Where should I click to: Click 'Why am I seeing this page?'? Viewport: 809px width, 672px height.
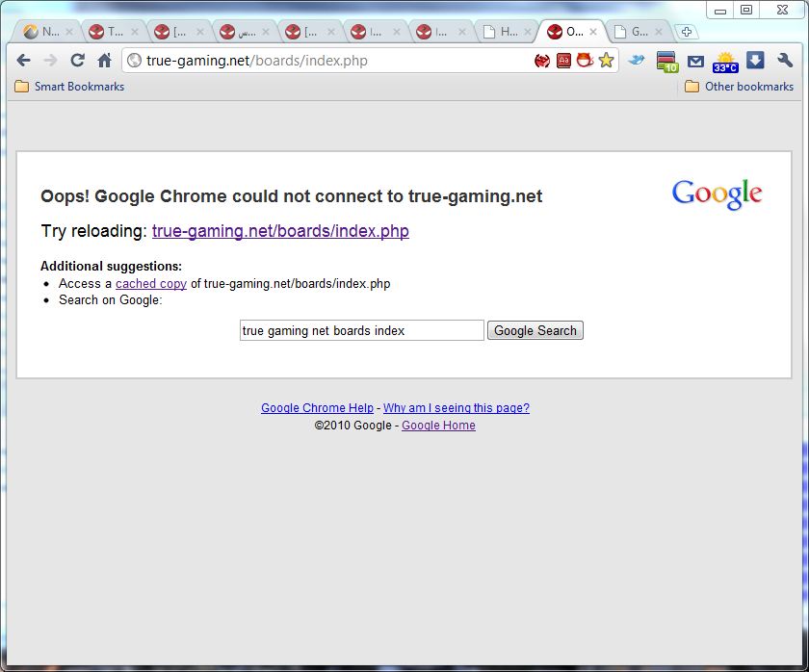point(457,408)
